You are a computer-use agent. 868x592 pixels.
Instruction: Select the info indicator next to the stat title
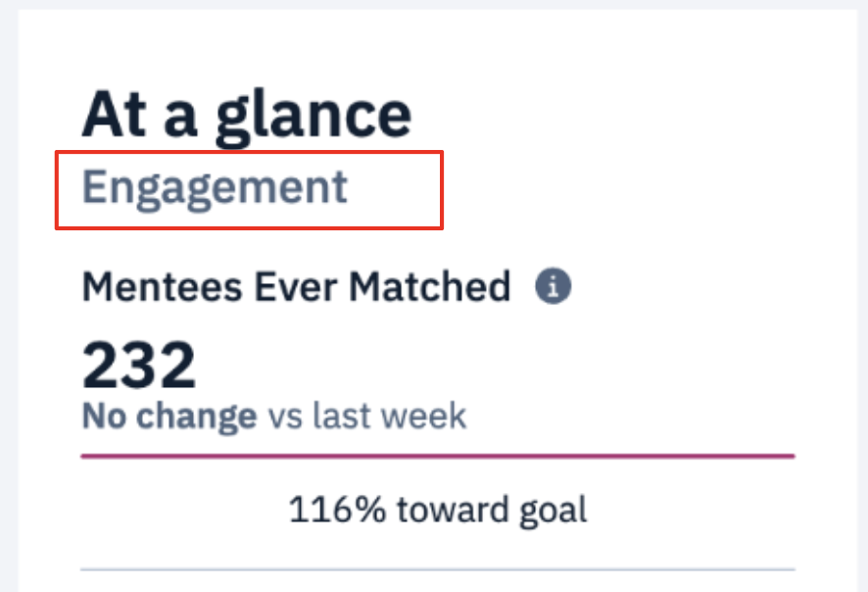click(554, 285)
